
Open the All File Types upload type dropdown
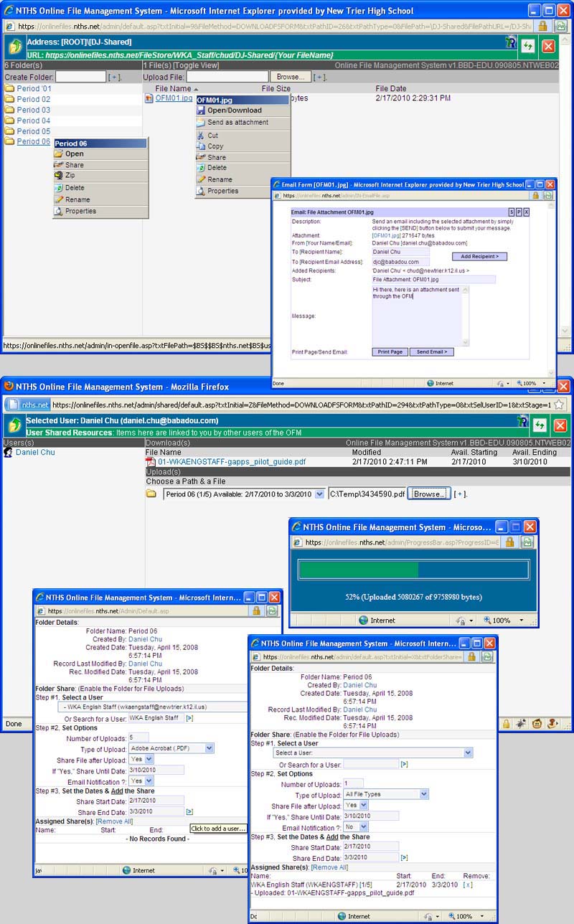386,794
